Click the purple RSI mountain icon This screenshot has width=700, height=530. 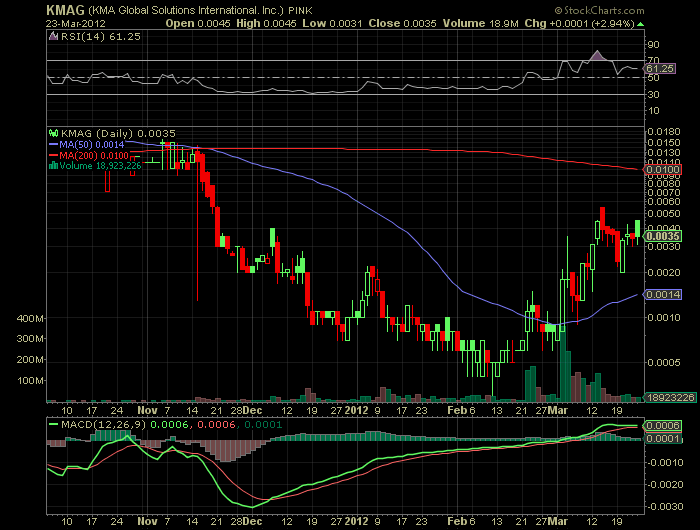pyautogui.click(x=53, y=37)
